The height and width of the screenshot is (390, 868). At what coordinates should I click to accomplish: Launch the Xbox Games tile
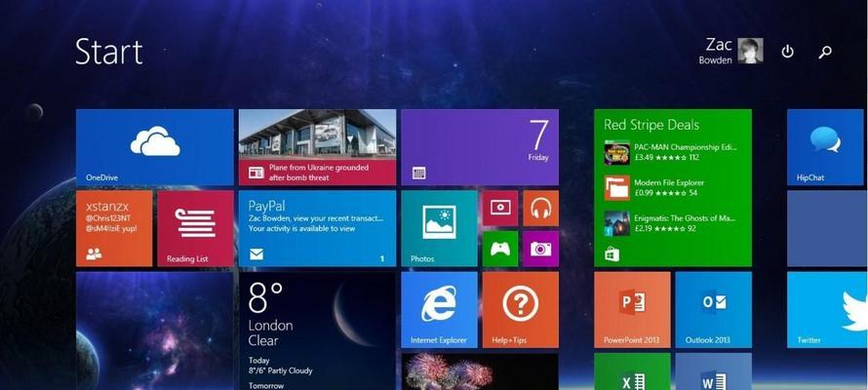click(x=500, y=249)
